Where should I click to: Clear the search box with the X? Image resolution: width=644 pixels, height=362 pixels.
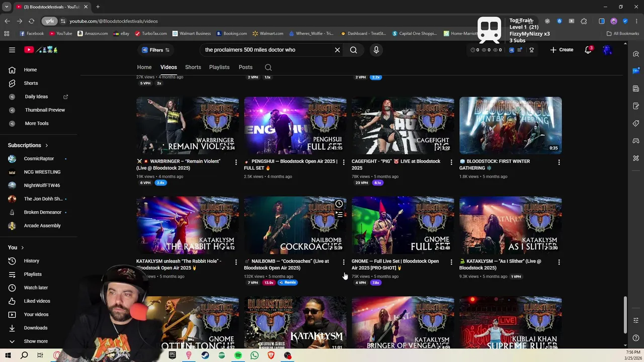tap(337, 50)
